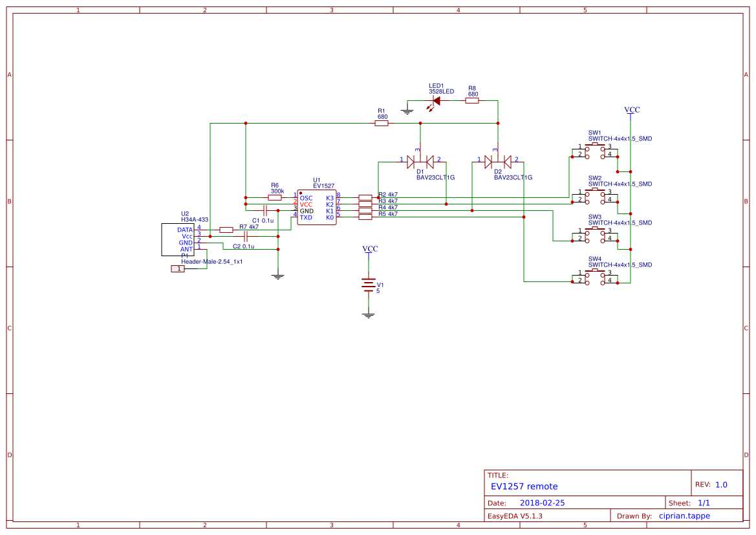The image size is (756, 535).
Task: Select the TXD pin label on U1
Action: 306,217
